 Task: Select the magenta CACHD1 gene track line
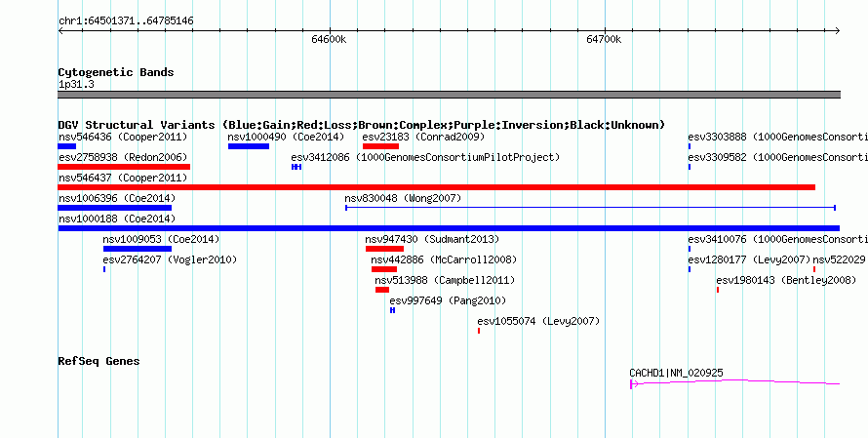(x=735, y=382)
